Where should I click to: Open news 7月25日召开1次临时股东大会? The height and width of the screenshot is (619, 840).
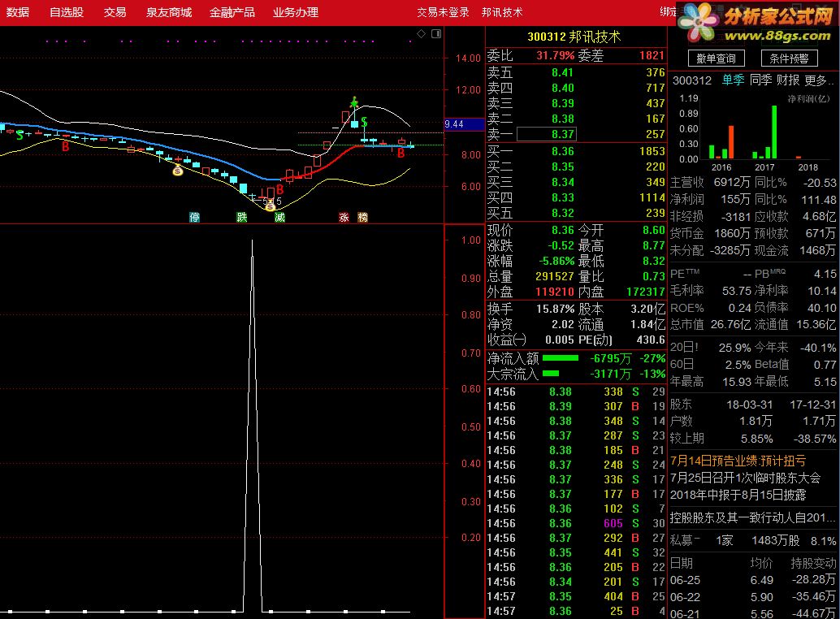(x=745, y=478)
